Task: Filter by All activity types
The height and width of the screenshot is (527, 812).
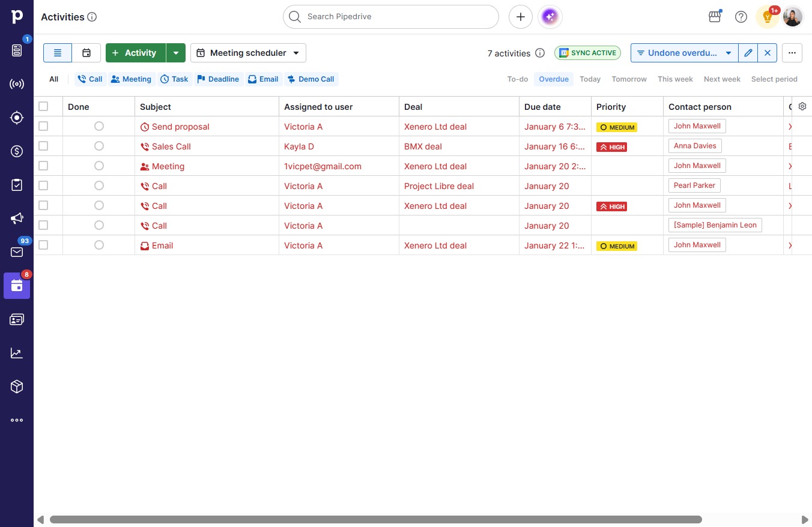Action: (54, 79)
